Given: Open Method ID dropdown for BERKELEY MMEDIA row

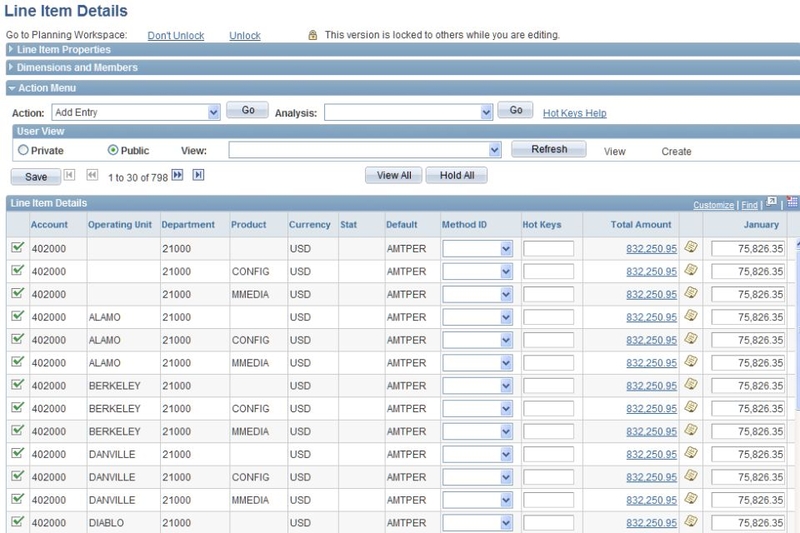Looking at the screenshot, I should 477,431.
